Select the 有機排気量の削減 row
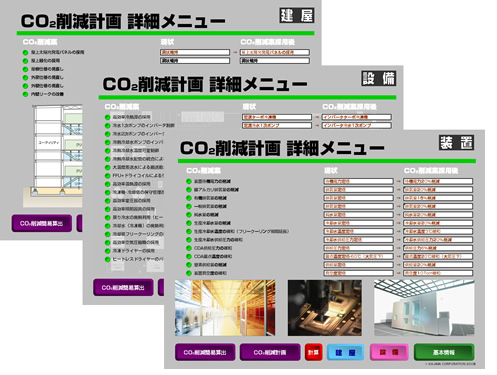 tap(210, 198)
